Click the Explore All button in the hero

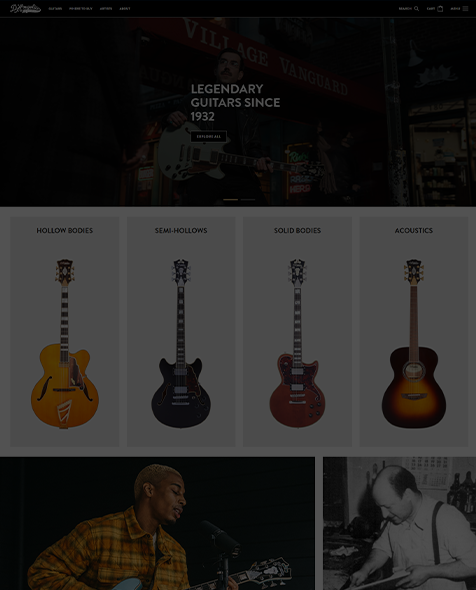pyautogui.click(x=209, y=136)
